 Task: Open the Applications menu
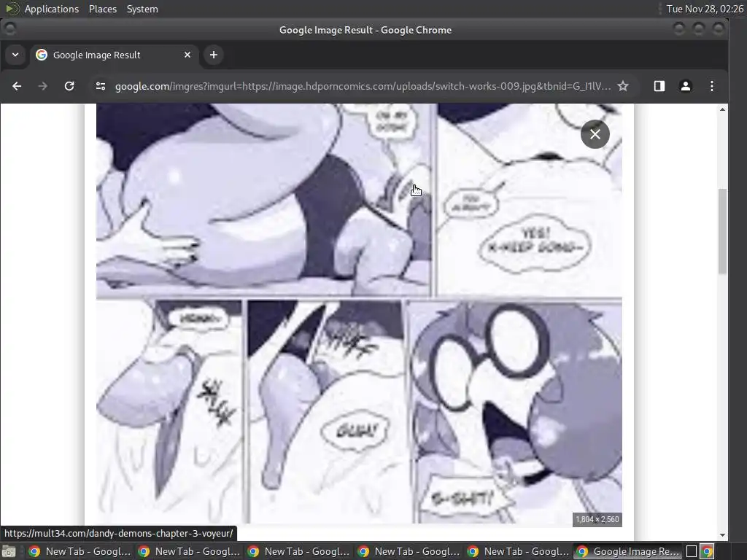pyautogui.click(x=52, y=9)
